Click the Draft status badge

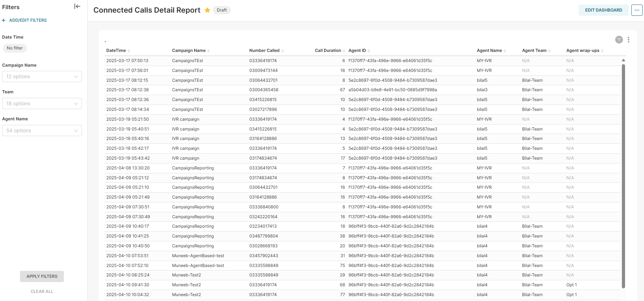coord(222,10)
